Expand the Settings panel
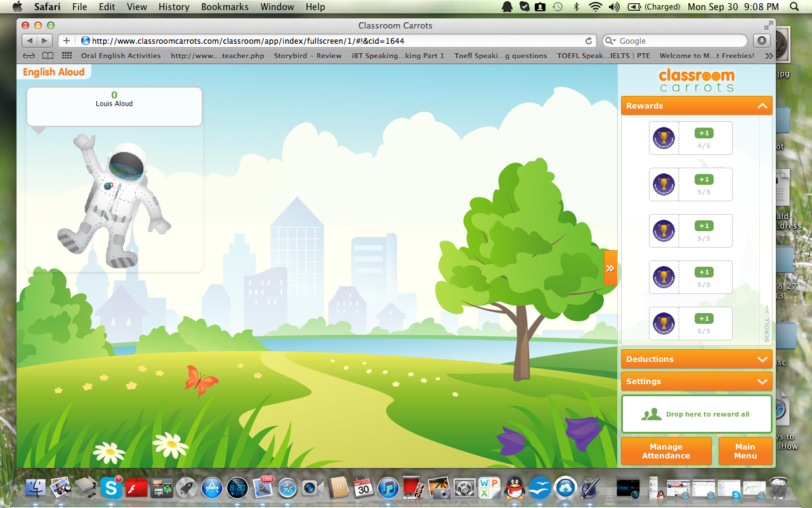 [697, 382]
